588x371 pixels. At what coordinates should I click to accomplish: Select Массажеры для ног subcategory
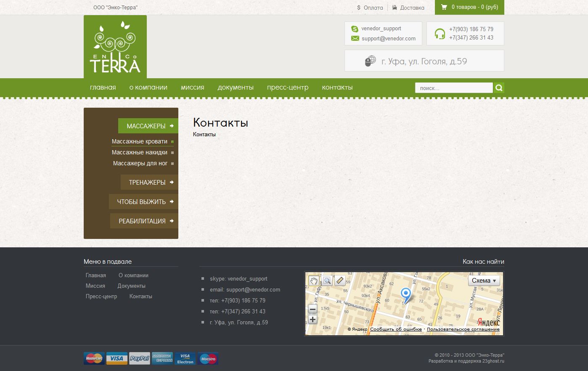140,163
